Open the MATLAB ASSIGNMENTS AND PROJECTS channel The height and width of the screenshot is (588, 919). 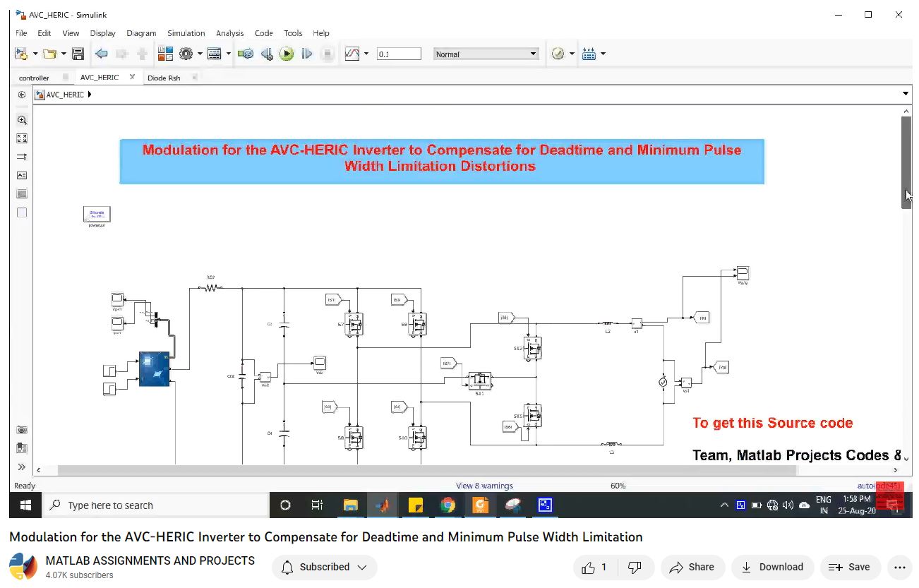coord(150,560)
